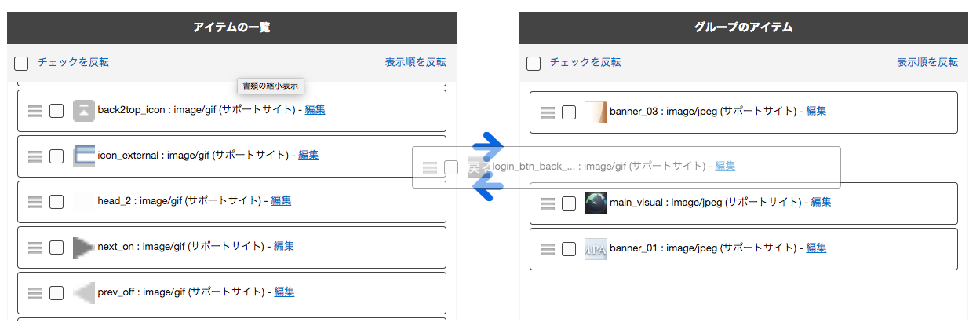Click 表示順を反転 in the グループのアイテム panel
The image size is (980, 330).
(927, 62)
